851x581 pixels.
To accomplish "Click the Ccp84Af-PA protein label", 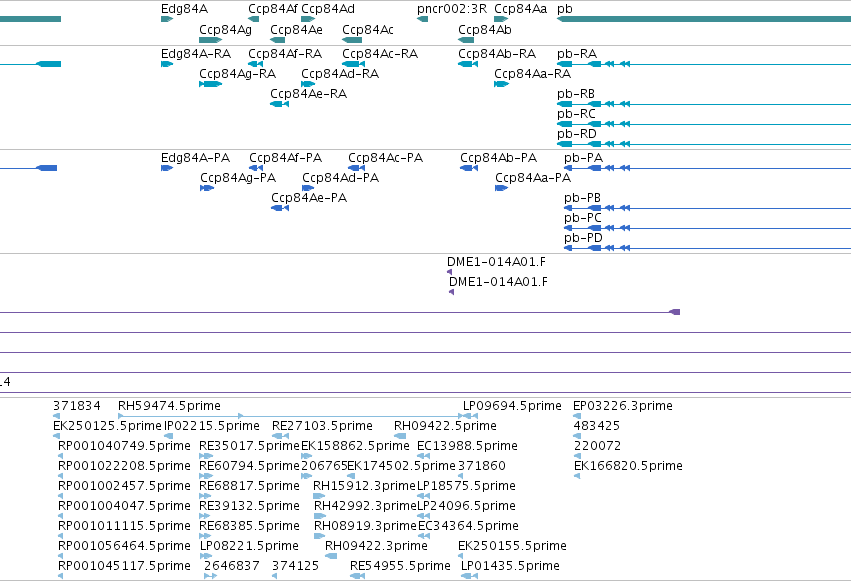I will (x=285, y=158).
